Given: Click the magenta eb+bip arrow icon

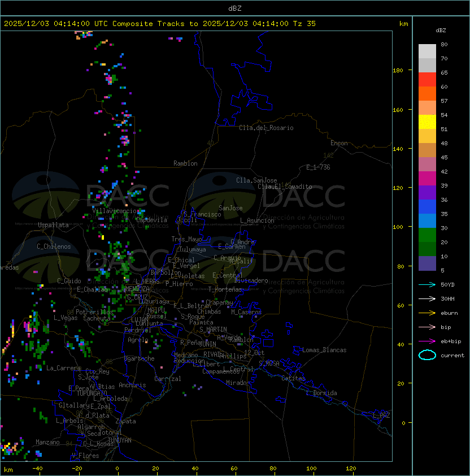Looking at the screenshot, I should pos(427,341).
